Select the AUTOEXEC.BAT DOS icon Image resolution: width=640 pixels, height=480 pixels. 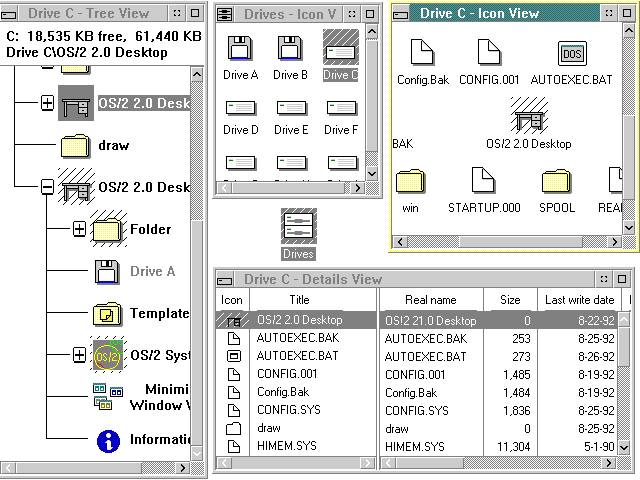coord(571,53)
